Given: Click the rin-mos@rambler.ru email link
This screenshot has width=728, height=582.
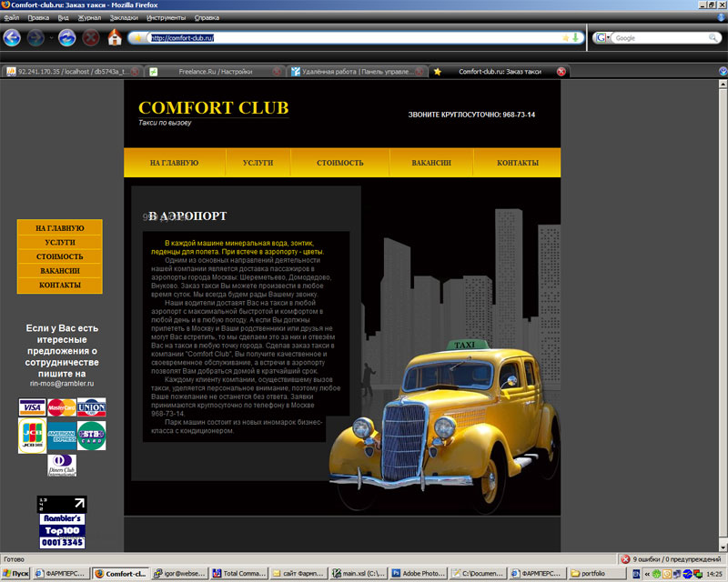Looking at the screenshot, I should coord(62,384).
